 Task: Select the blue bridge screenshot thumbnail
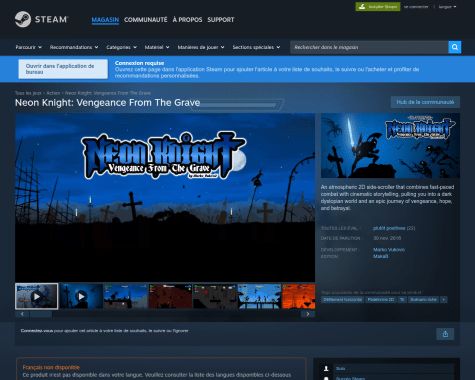click(x=259, y=296)
